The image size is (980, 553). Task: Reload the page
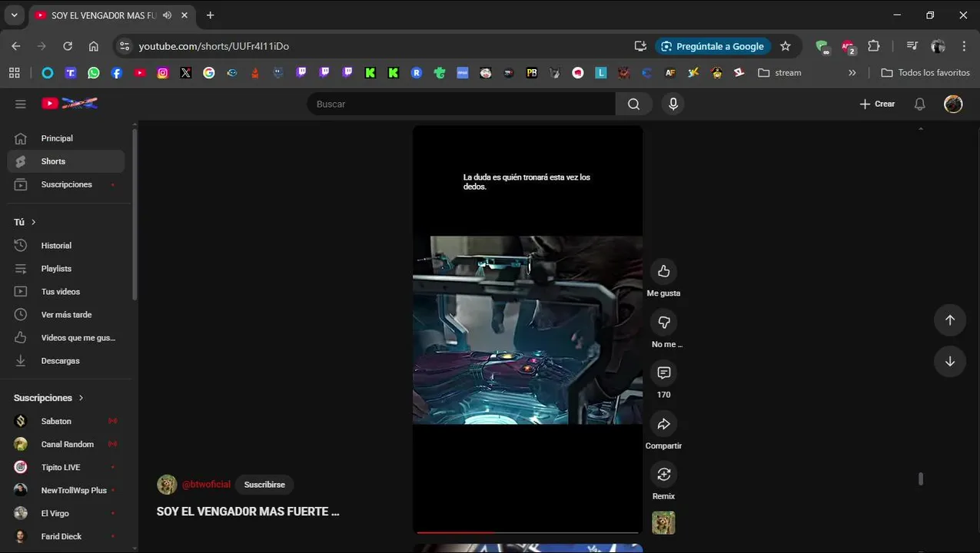[x=68, y=46]
